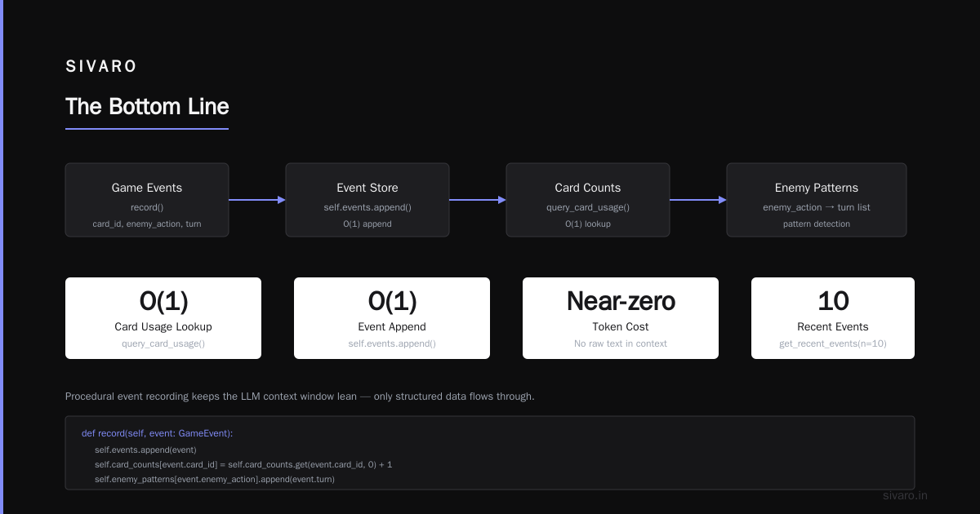Click the def record code line
The width and height of the screenshot is (980, 514).
click(158, 433)
